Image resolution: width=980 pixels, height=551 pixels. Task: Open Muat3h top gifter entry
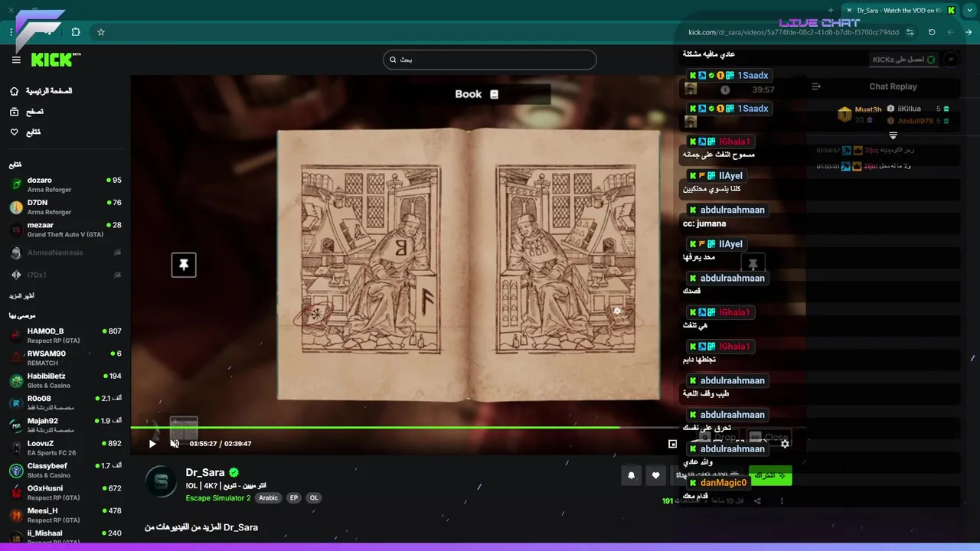coord(859,114)
